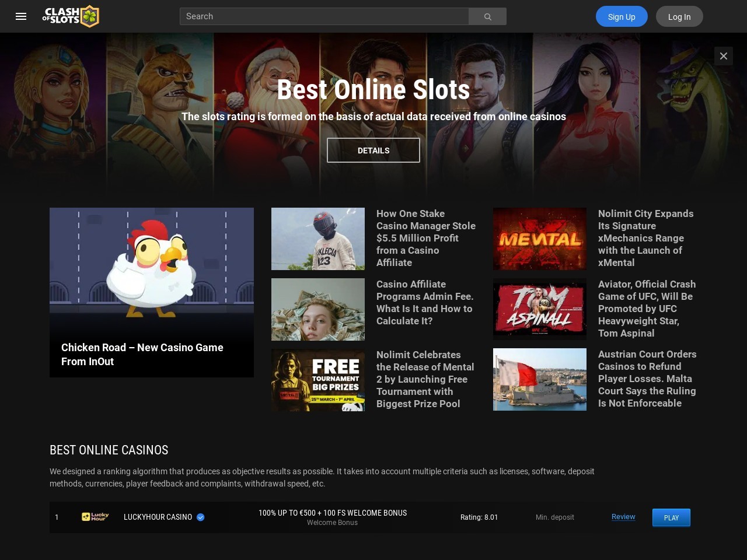The image size is (747, 560).
Task: Open the Malta flag article thumbnail
Action: coord(540,379)
